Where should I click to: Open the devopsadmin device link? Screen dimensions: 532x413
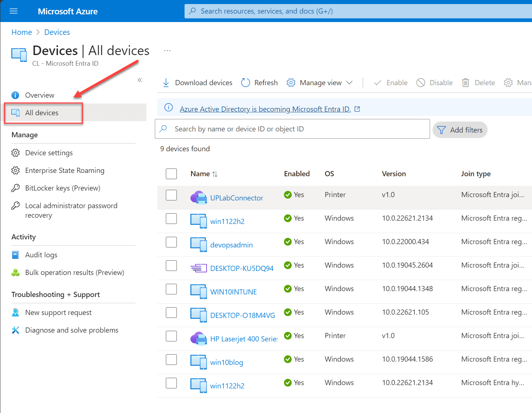[x=232, y=245]
